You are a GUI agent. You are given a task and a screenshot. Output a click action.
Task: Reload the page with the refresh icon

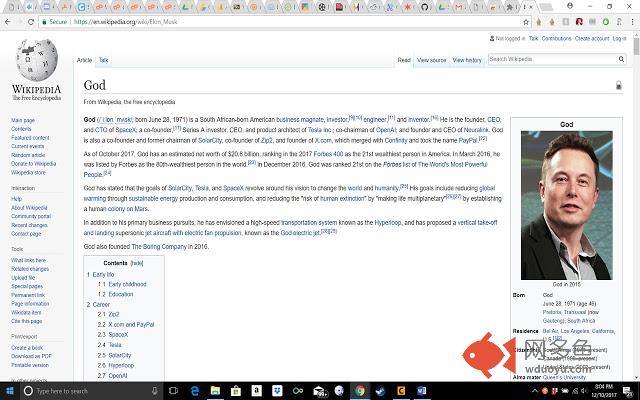coord(31,22)
